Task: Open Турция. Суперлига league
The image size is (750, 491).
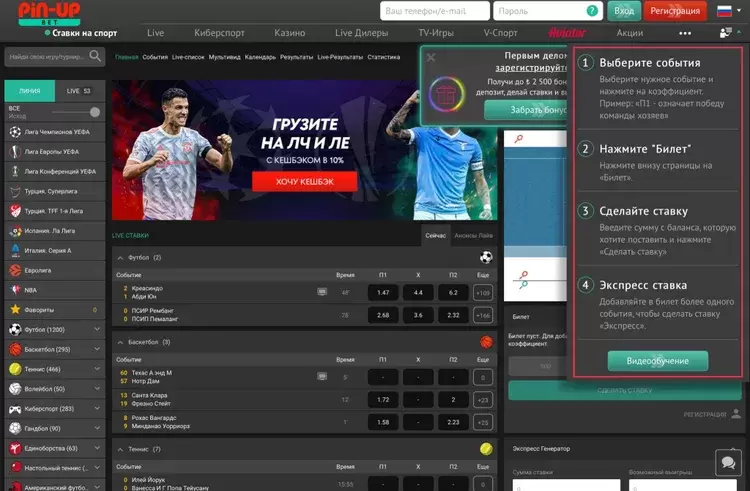Action: click(55, 191)
